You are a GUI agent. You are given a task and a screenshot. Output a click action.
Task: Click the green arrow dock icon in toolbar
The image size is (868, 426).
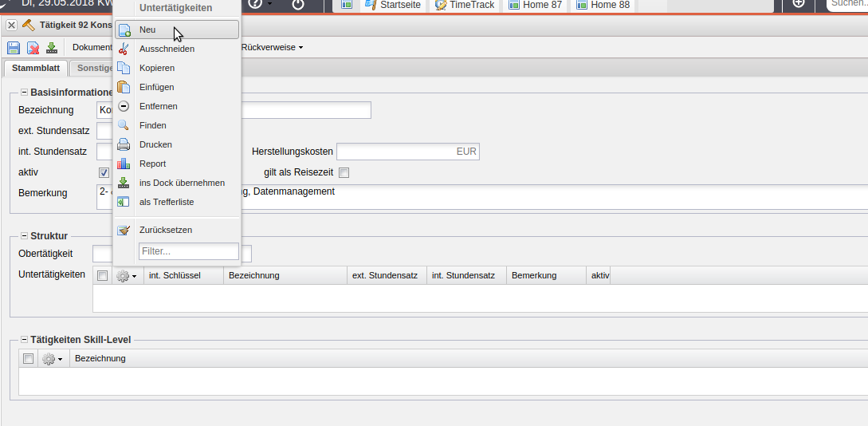pos(52,48)
